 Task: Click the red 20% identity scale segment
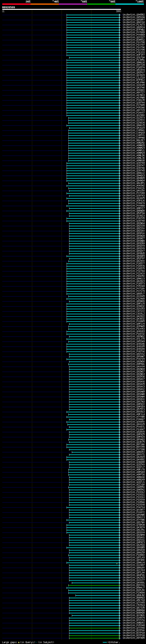coord(16,4)
